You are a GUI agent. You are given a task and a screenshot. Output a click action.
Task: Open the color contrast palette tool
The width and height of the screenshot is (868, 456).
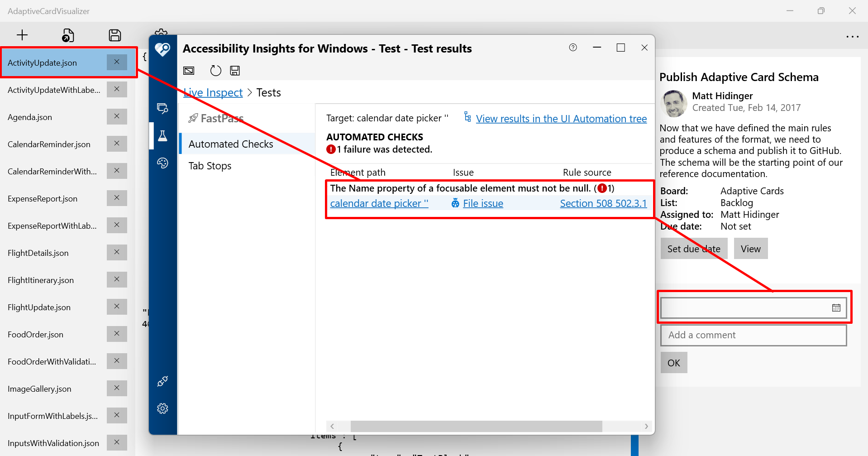pos(163,163)
